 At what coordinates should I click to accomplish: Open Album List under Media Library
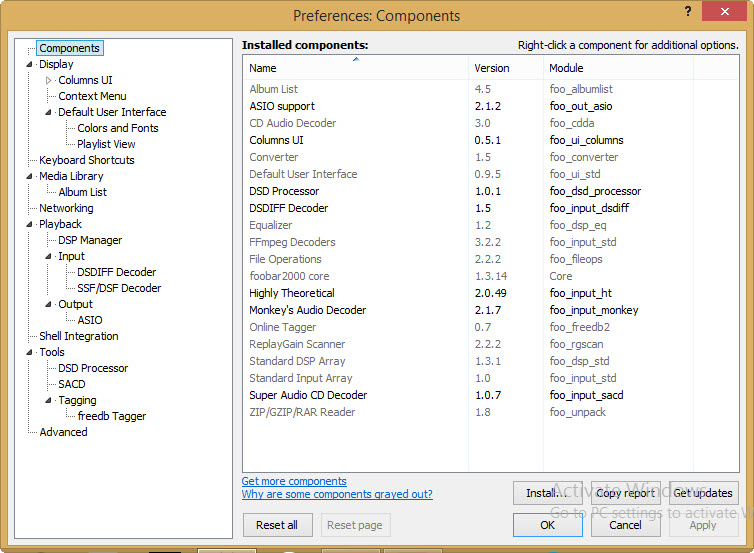coord(83,192)
